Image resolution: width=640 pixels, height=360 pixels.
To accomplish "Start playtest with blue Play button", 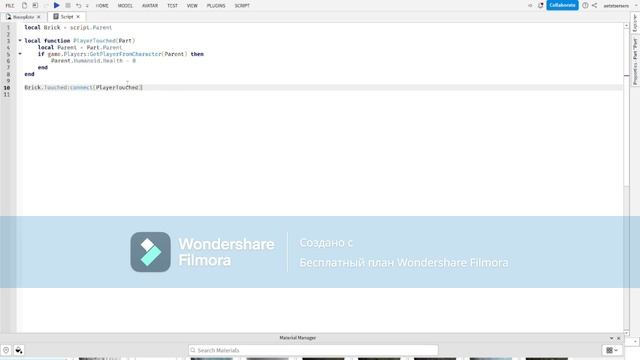I will [57, 5].
